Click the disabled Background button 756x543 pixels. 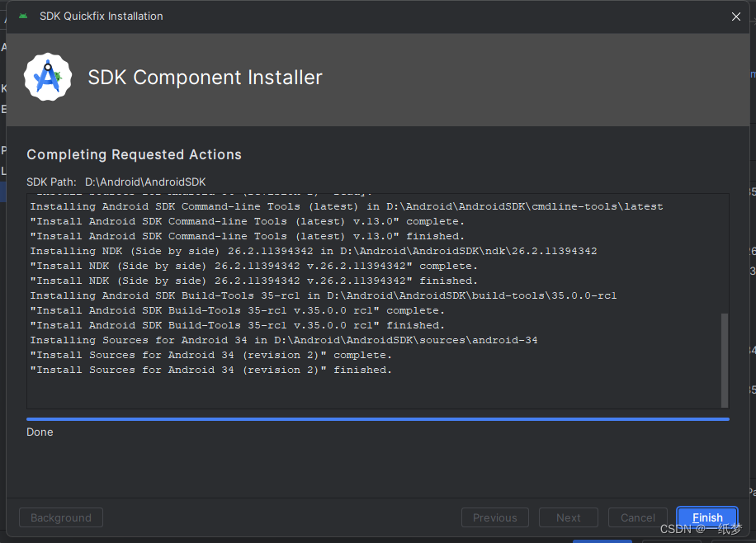pyautogui.click(x=61, y=517)
